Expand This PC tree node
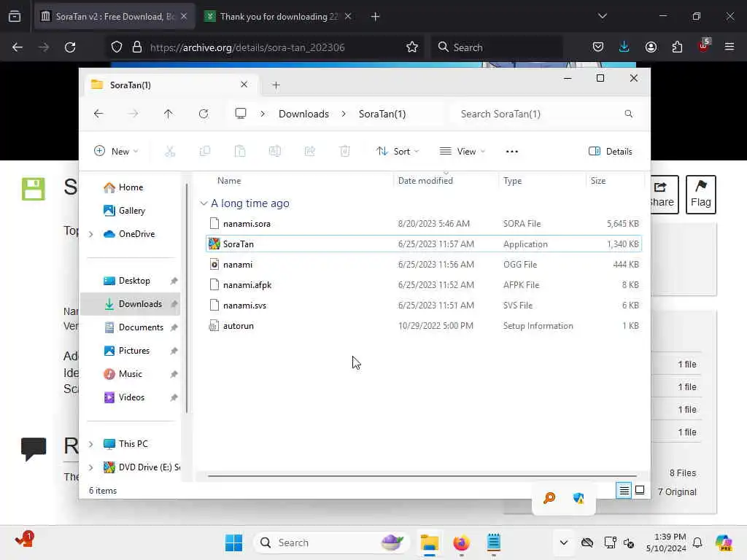 click(91, 444)
